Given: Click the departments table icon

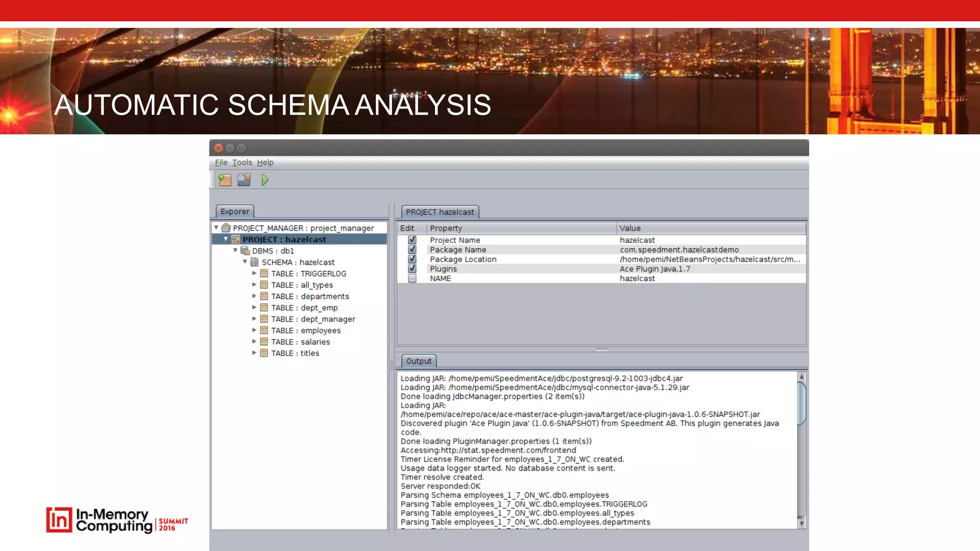Looking at the screenshot, I should pos(264,296).
